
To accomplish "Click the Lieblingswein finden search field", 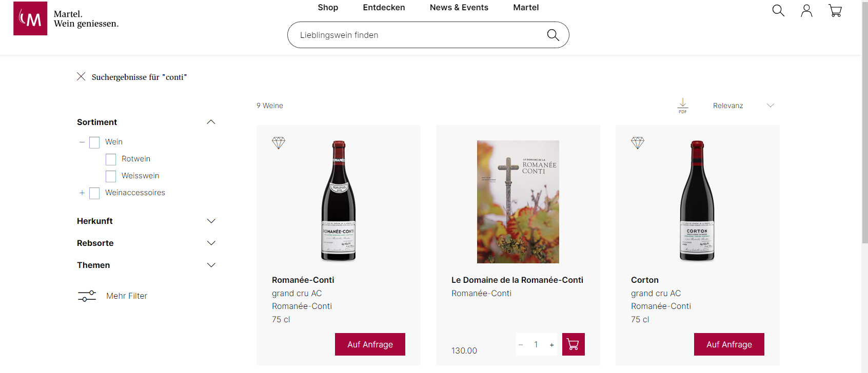I will click(416, 35).
